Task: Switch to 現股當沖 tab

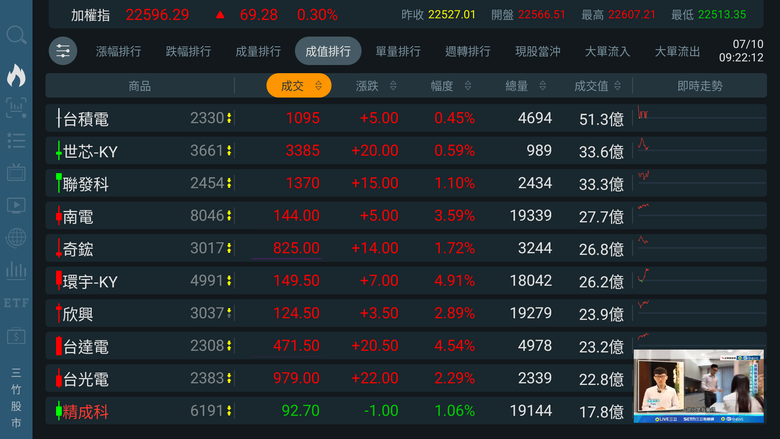Action: click(x=537, y=51)
